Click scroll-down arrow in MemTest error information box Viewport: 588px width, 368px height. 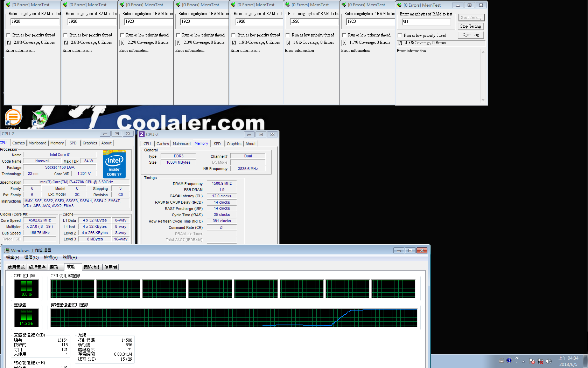(x=483, y=100)
